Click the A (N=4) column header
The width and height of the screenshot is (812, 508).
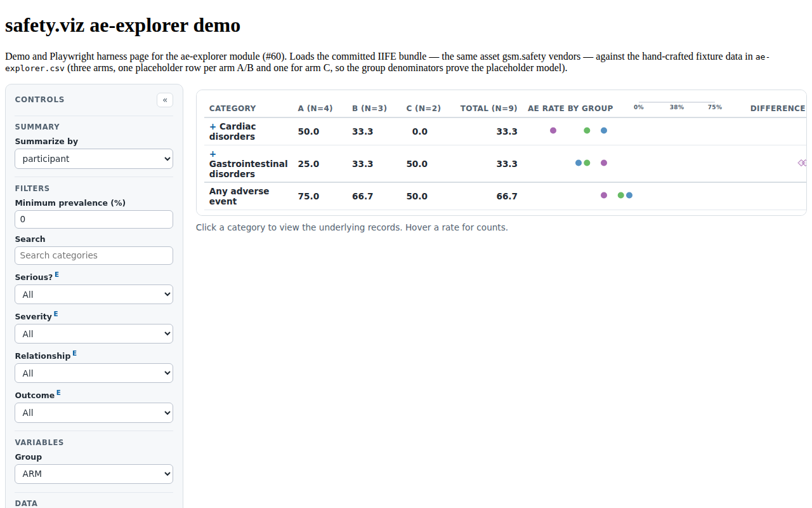click(315, 108)
